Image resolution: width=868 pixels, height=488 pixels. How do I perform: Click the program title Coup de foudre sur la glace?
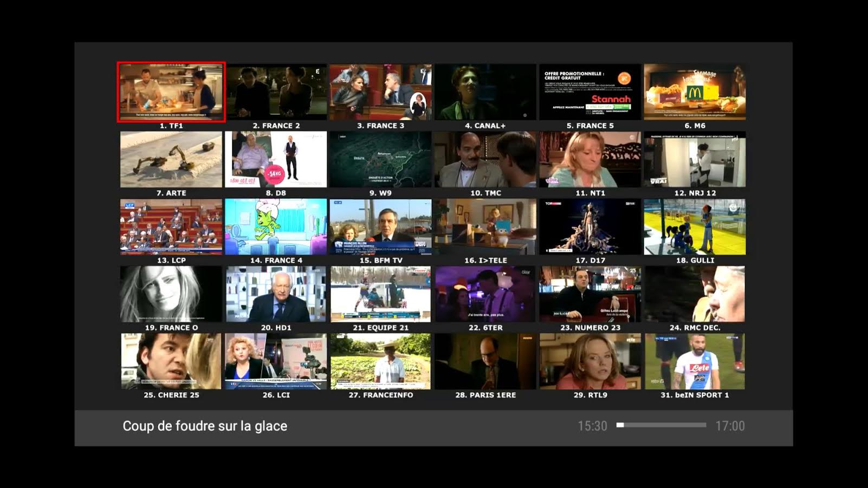click(205, 426)
